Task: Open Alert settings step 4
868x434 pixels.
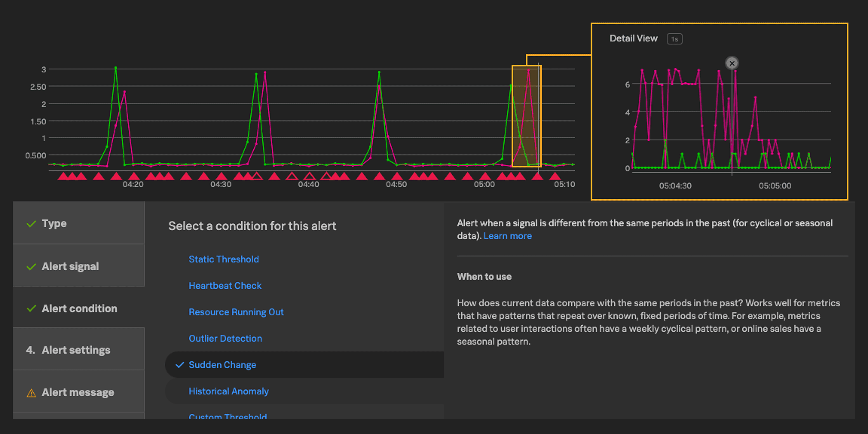Action: (76, 350)
